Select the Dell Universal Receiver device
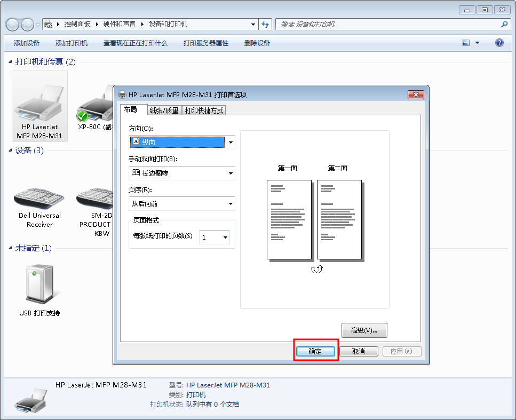Image resolution: width=516 pixels, height=420 pixels. pyautogui.click(x=39, y=208)
